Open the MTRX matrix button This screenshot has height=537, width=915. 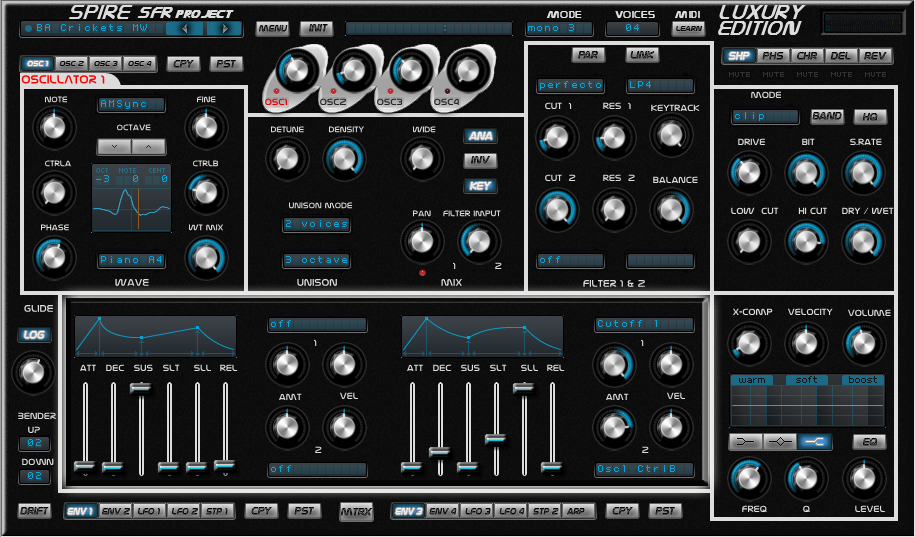point(357,512)
